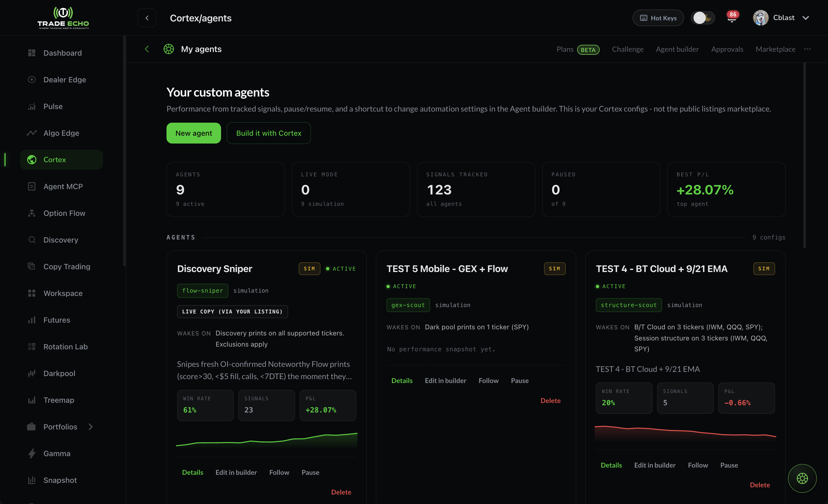The image size is (828, 504).
Task: Open the Discovery search icon
Action: [31, 240]
